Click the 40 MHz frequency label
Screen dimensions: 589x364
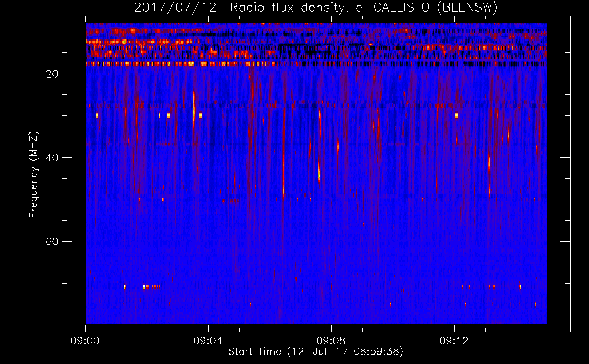point(52,158)
